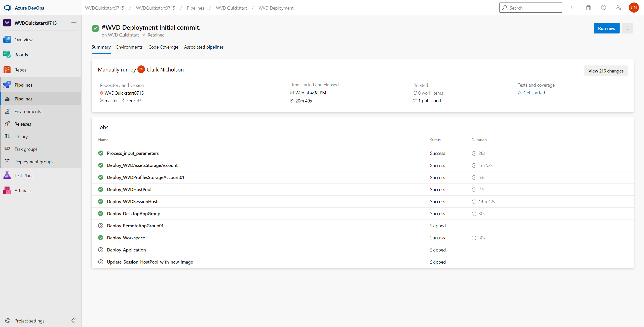Click the Azure DevOps logo icon
Screen dimensions: 644x327
[x=7, y=8]
